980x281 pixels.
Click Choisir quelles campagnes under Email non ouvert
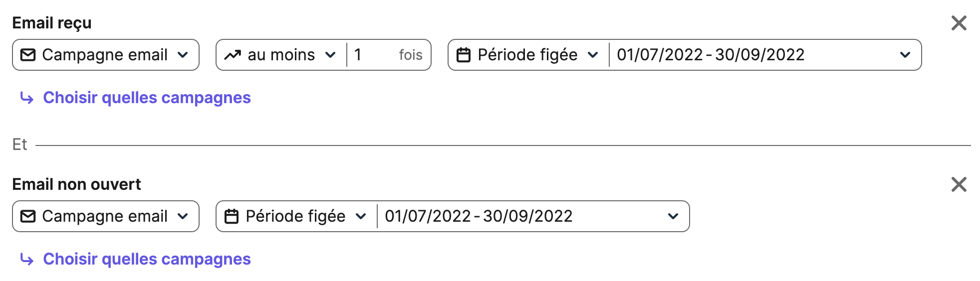click(147, 259)
